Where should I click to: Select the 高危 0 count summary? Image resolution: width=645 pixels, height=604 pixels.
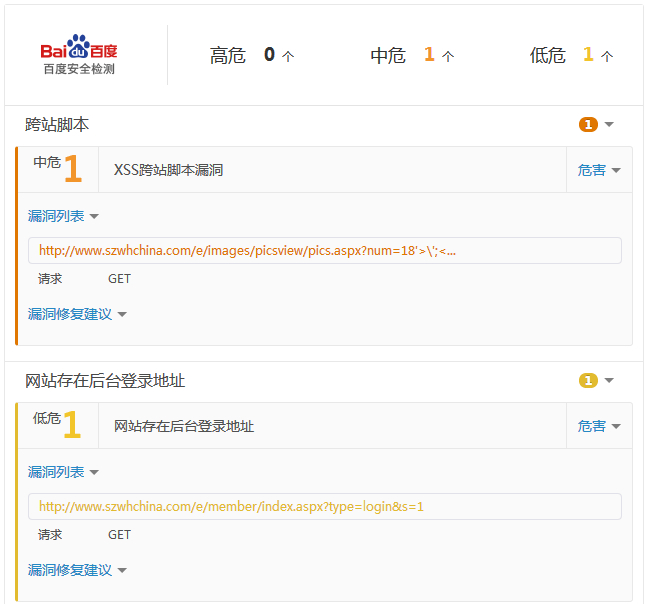pos(251,56)
